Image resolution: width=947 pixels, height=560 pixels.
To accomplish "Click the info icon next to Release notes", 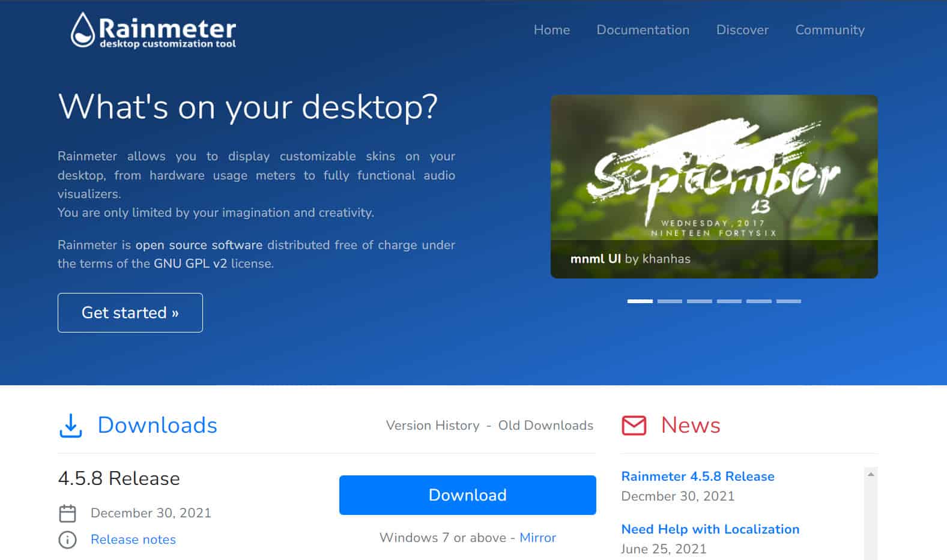I will [68, 540].
